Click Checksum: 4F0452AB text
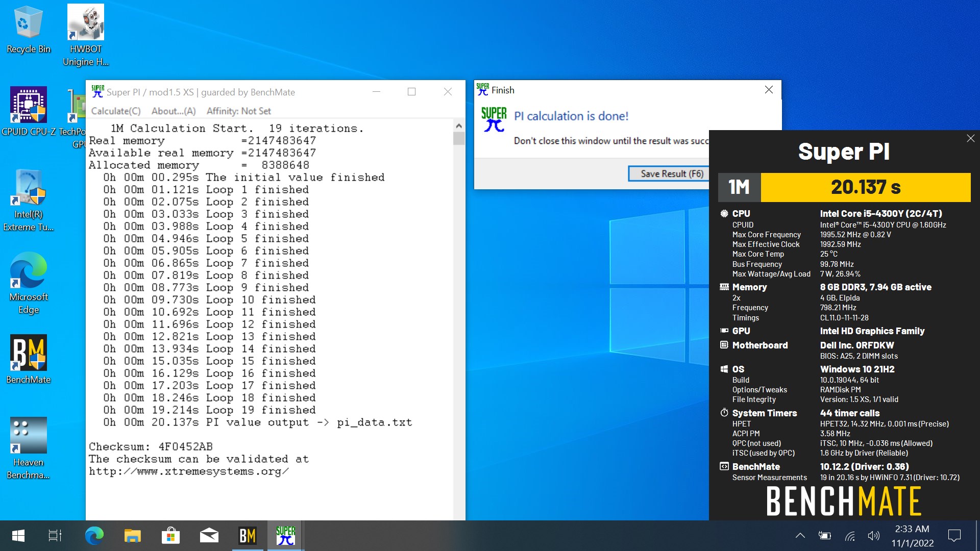Viewport: 980px width, 551px height. 151,446
